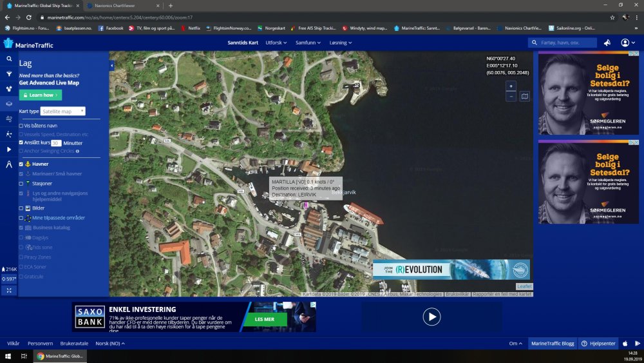Open the MarineTraffic Blogg link
The height and width of the screenshot is (363, 644).
click(553, 343)
